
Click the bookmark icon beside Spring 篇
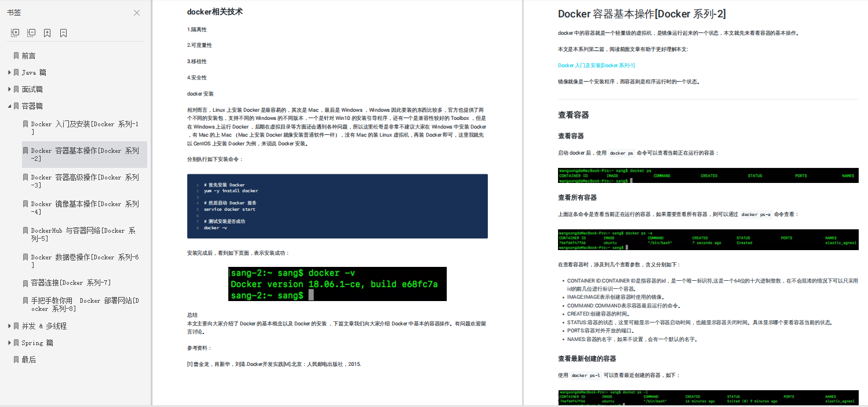pyautogui.click(x=16, y=343)
